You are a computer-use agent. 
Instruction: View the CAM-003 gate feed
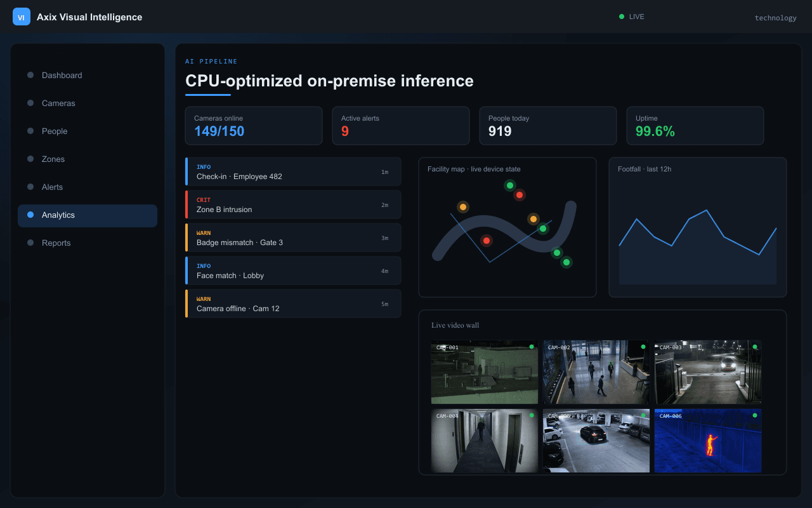click(x=708, y=372)
